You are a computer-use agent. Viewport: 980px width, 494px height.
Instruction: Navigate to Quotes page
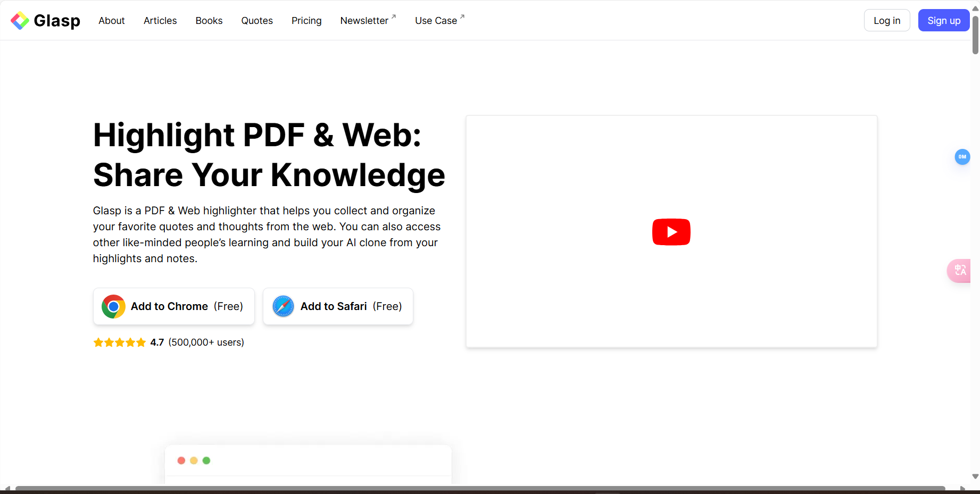pyautogui.click(x=257, y=21)
